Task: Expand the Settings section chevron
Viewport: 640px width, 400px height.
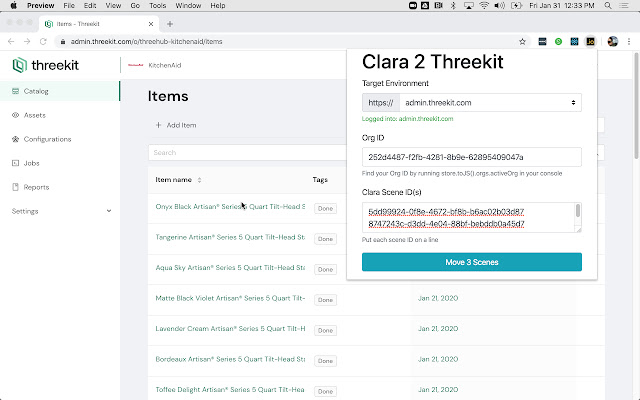Action: [x=109, y=211]
